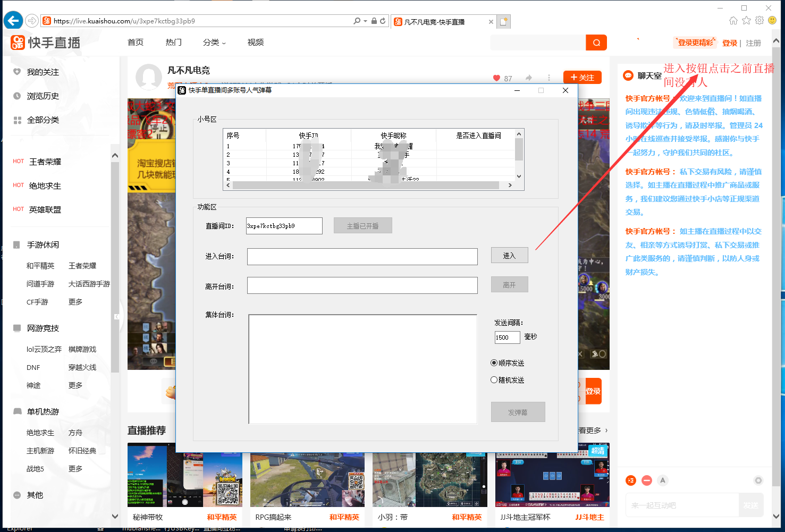Click the 注册 link in header
This screenshot has height=532, width=785.
click(x=754, y=43)
